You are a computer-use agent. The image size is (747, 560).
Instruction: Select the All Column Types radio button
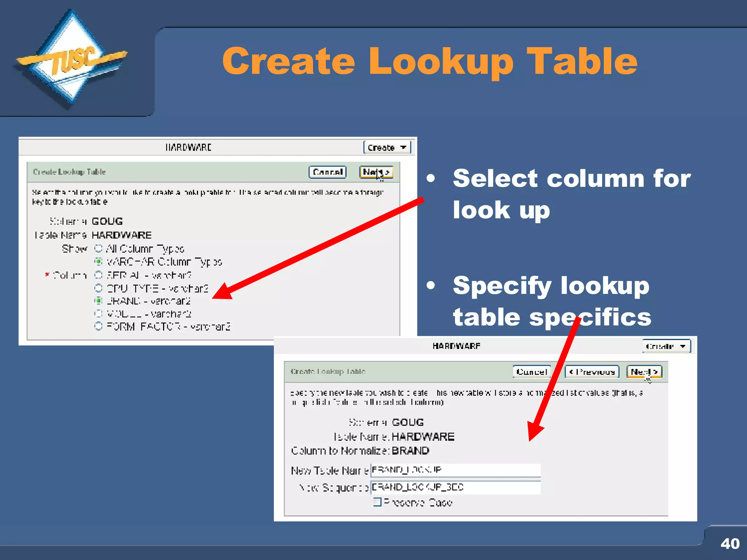pos(98,249)
